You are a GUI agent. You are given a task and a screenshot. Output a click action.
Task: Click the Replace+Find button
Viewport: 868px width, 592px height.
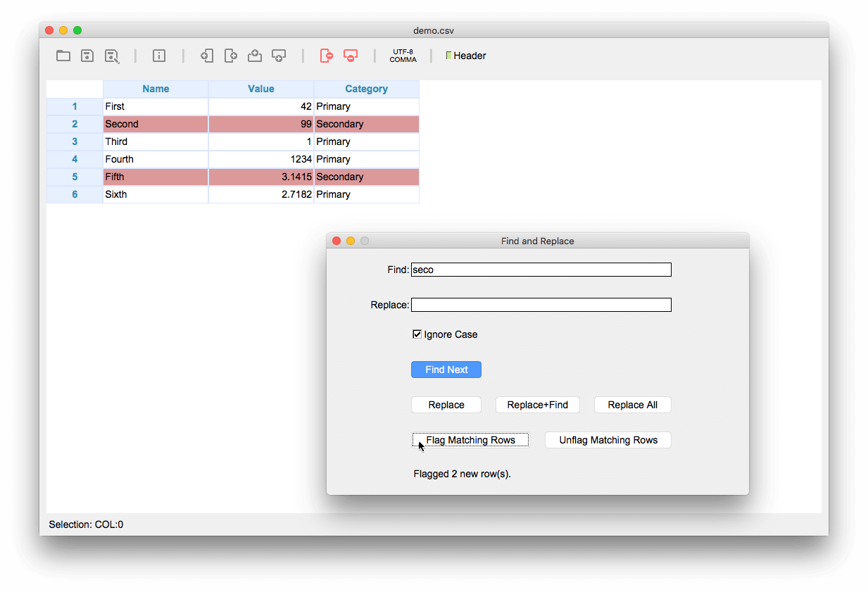[x=538, y=405]
